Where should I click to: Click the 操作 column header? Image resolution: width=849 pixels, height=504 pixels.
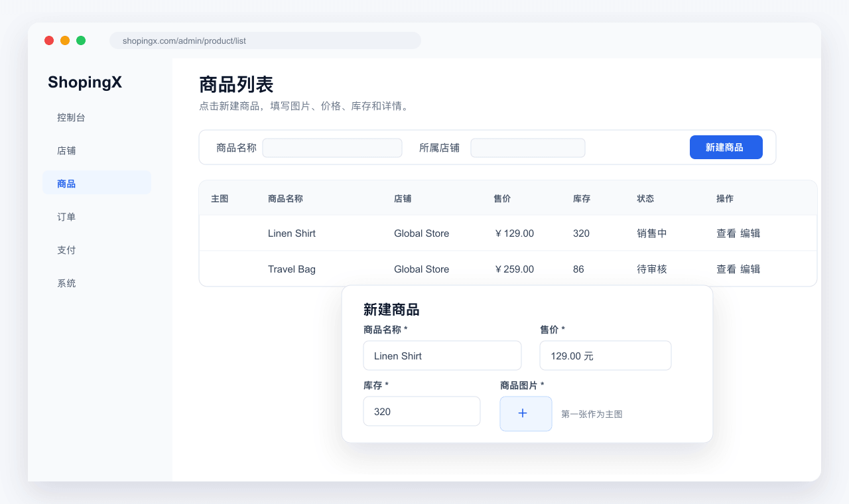(x=725, y=198)
